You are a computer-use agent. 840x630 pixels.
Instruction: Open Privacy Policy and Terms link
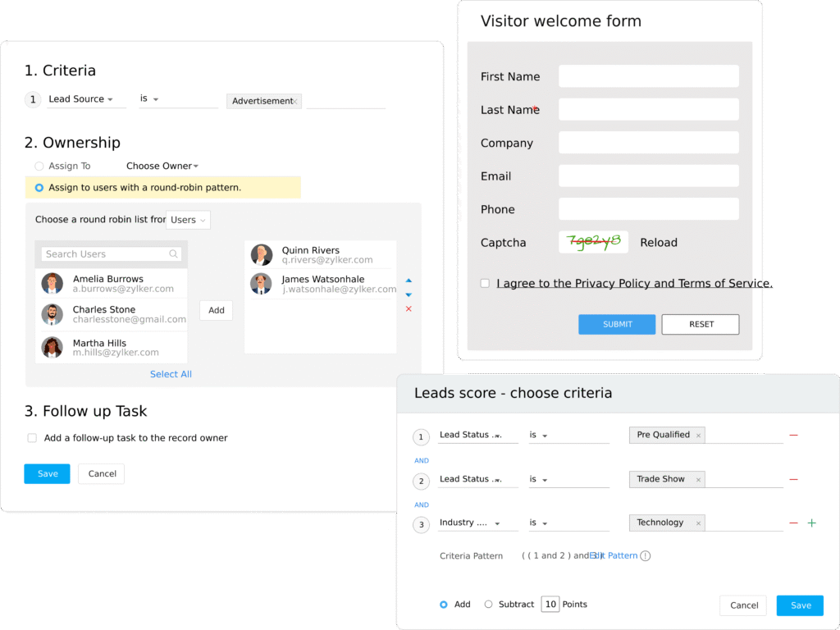tap(634, 283)
